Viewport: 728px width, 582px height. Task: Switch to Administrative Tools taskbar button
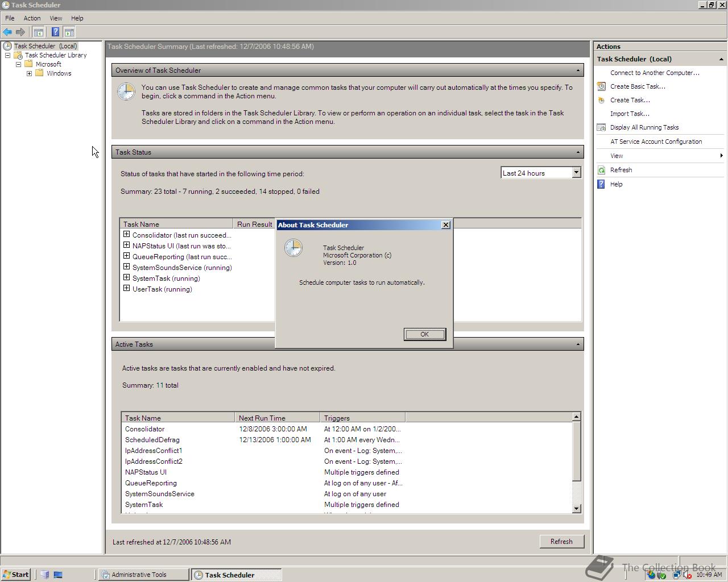coord(143,575)
